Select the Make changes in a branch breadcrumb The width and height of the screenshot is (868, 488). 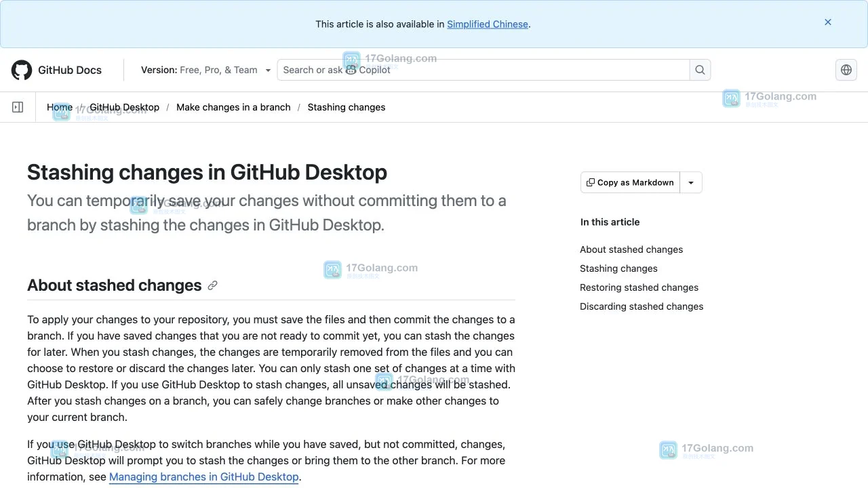233,107
